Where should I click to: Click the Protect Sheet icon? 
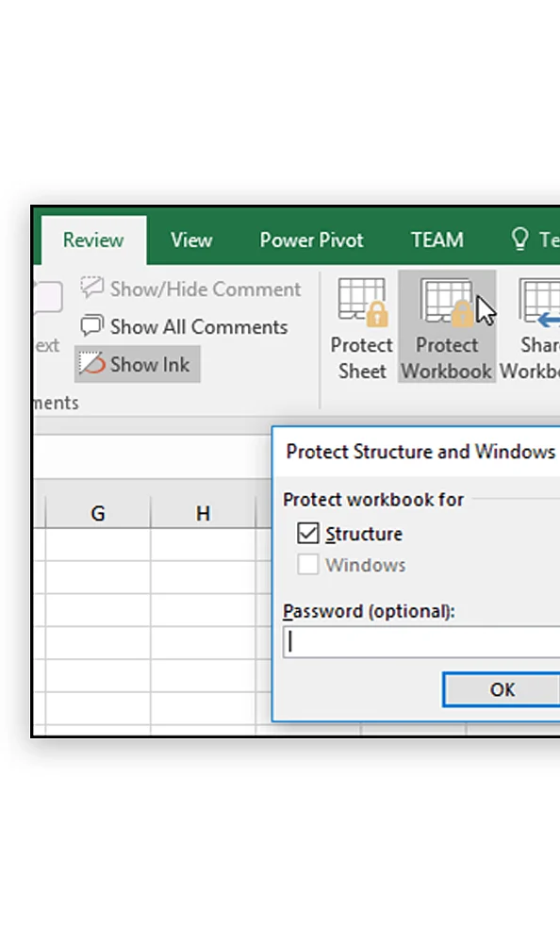pos(362,302)
